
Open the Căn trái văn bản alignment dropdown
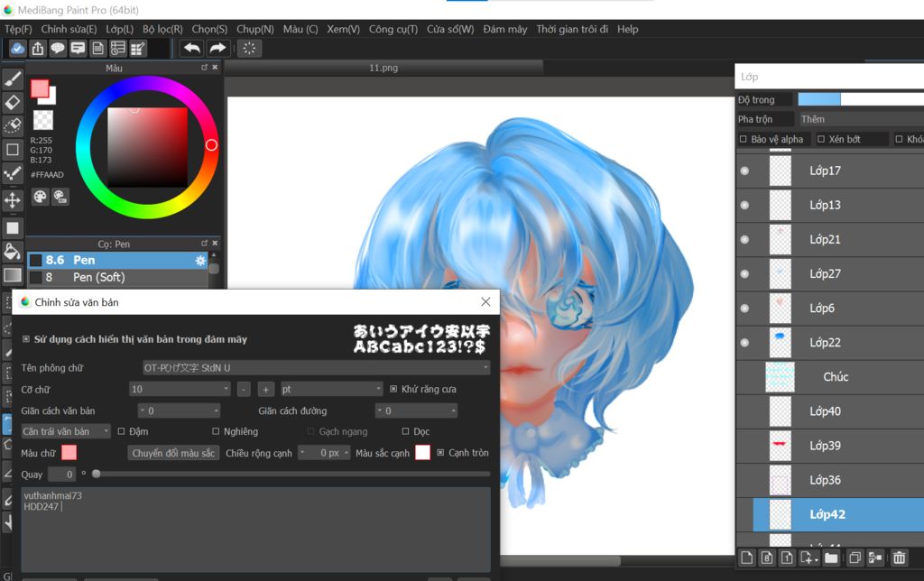tap(65, 431)
